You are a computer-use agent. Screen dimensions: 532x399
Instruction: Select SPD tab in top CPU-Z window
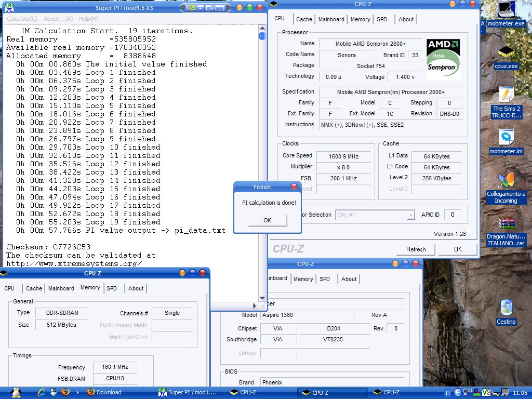[382, 19]
